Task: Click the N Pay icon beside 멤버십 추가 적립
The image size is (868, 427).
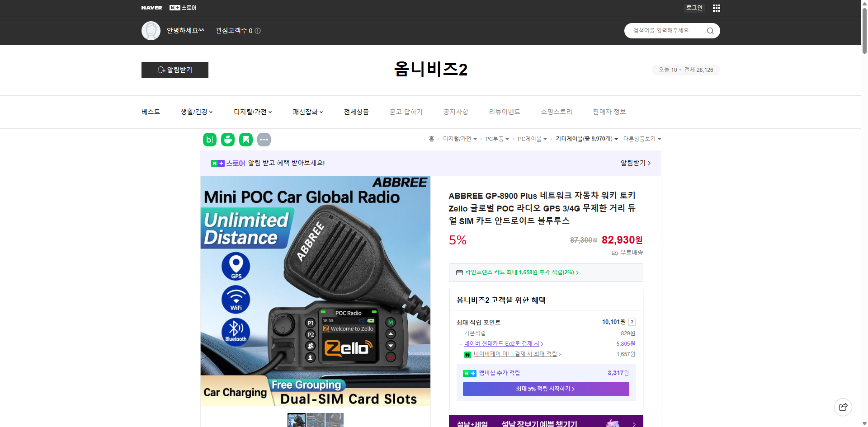Action: (x=469, y=373)
